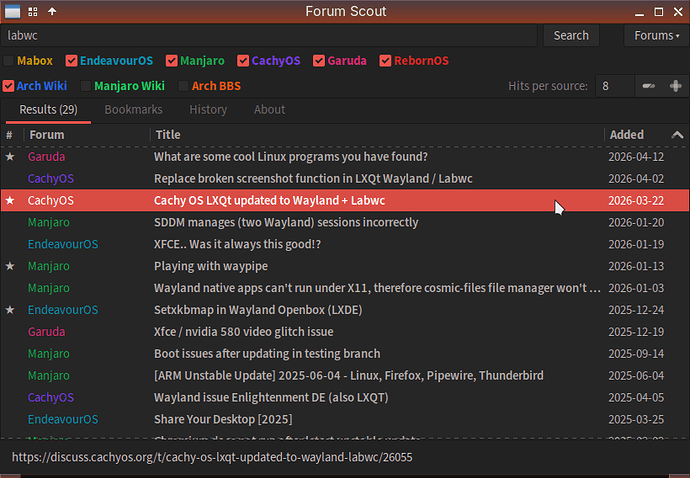Click the Garuda forum cell for 2025-12-19 row
690x478 pixels.
click(x=46, y=332)
